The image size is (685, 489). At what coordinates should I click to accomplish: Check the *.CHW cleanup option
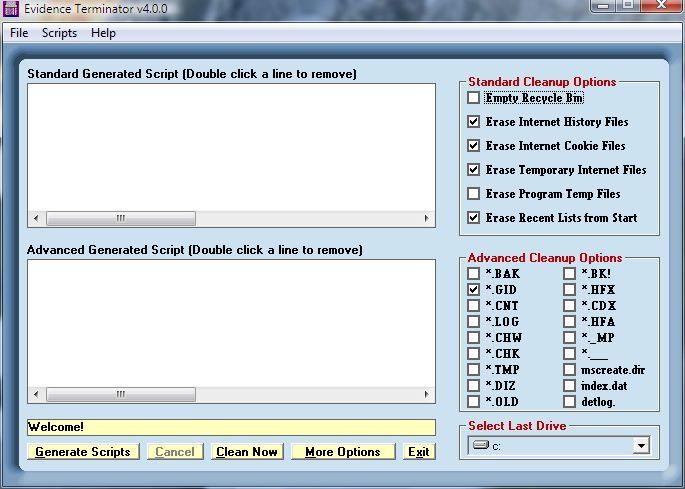[x=474, y=337]
